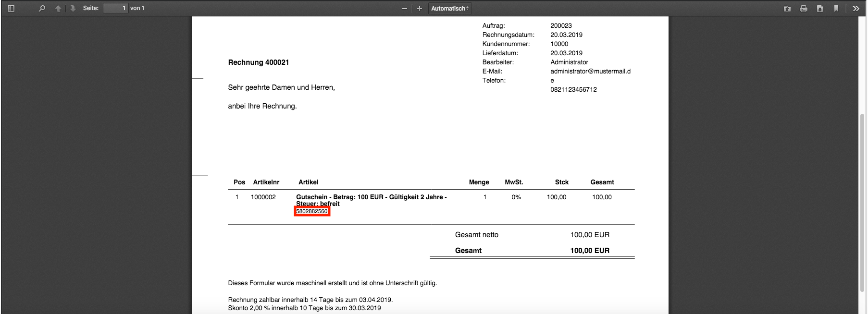Print the invoice with the printer icon

click(803, 9)
